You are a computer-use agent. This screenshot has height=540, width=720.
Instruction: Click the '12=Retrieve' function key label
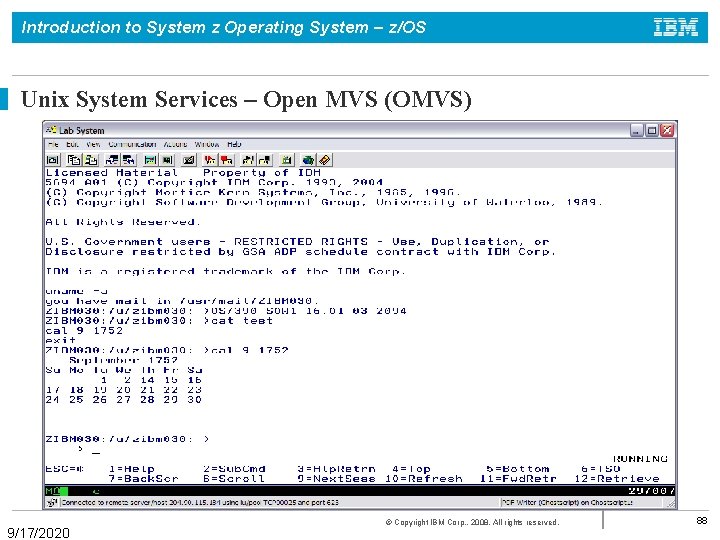point(617,478)
